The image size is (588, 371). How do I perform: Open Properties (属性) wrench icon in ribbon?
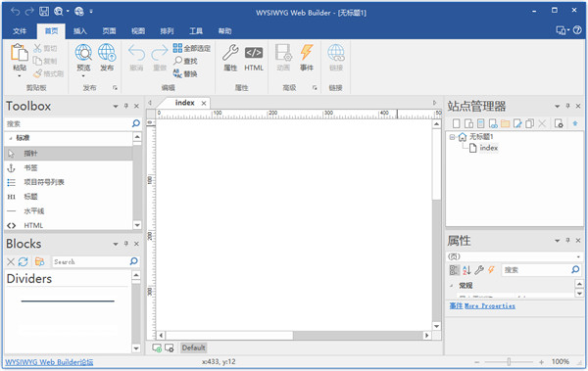[230, 53]
